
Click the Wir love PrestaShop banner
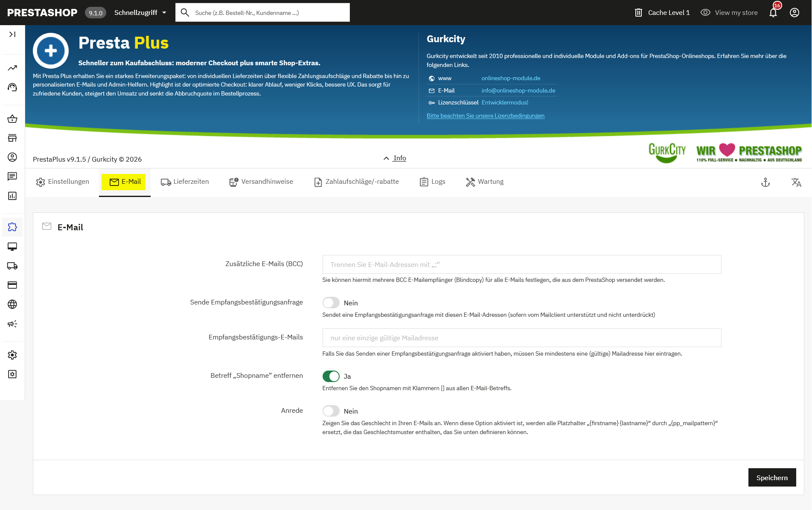(749, 153)
